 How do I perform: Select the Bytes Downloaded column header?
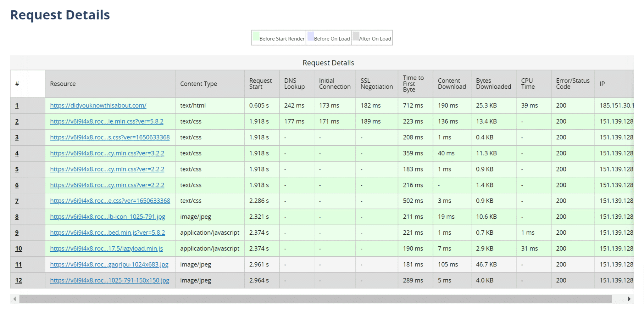coord(493,84)
